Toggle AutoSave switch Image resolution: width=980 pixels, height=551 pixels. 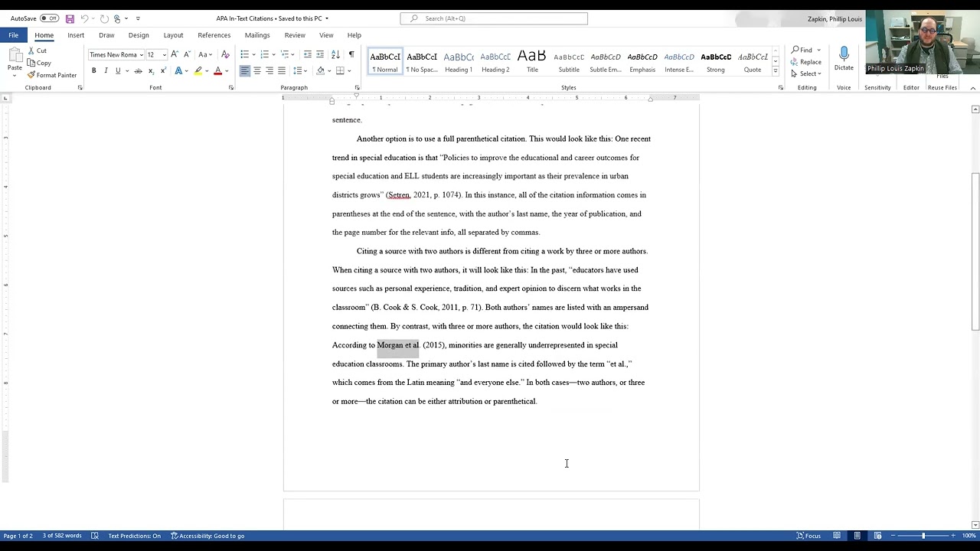(x=49, y=18)
